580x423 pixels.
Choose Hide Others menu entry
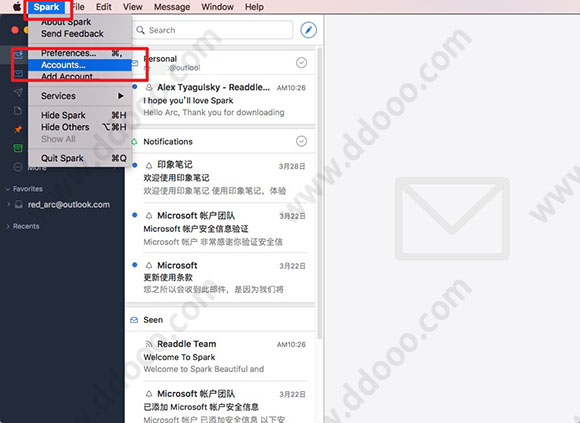coord(80,127)
